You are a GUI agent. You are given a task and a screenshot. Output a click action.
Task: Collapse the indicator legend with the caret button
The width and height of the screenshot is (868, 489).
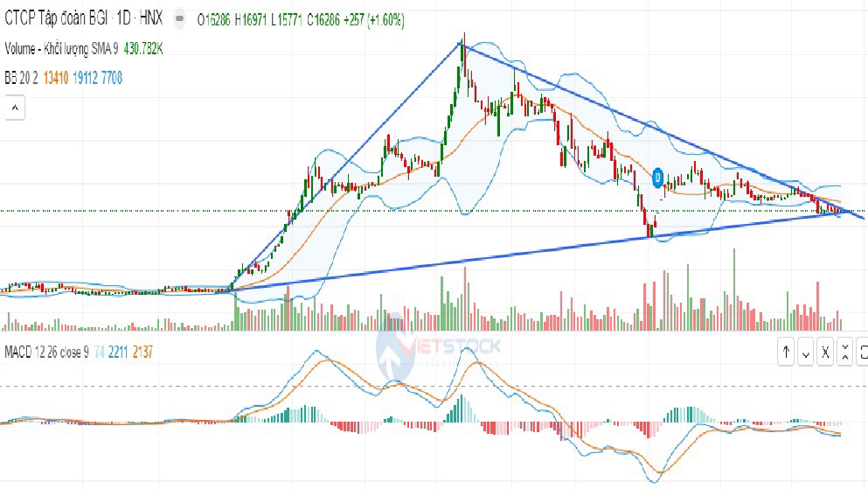15,108
